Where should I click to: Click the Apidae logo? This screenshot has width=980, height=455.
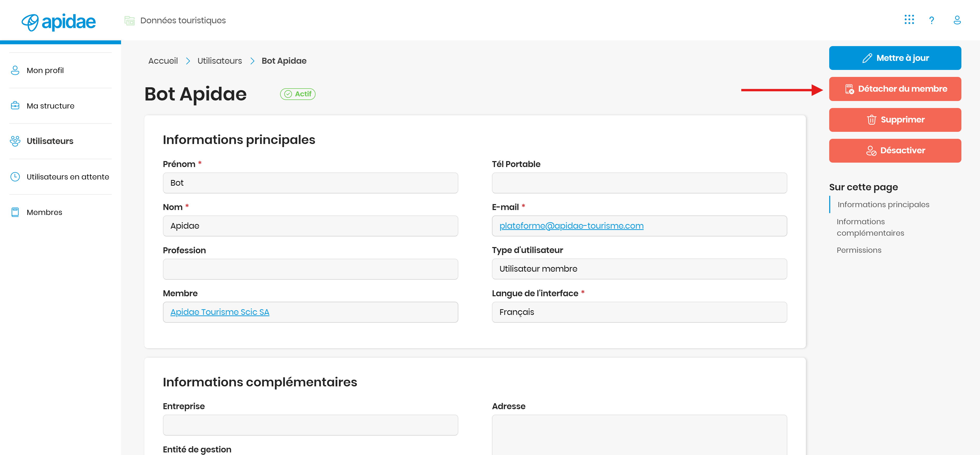59,22
